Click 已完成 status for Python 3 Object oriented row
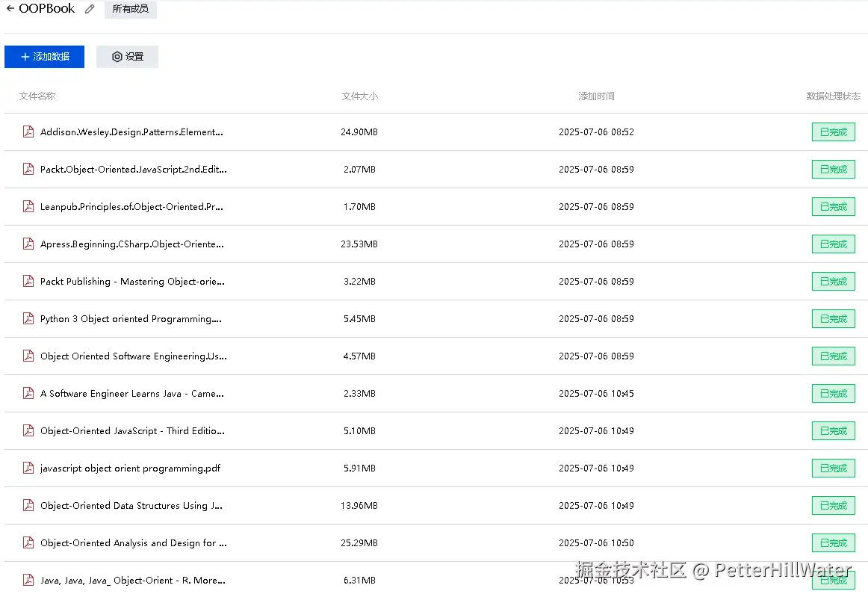The image size is (868, 597). pos(833,319)
